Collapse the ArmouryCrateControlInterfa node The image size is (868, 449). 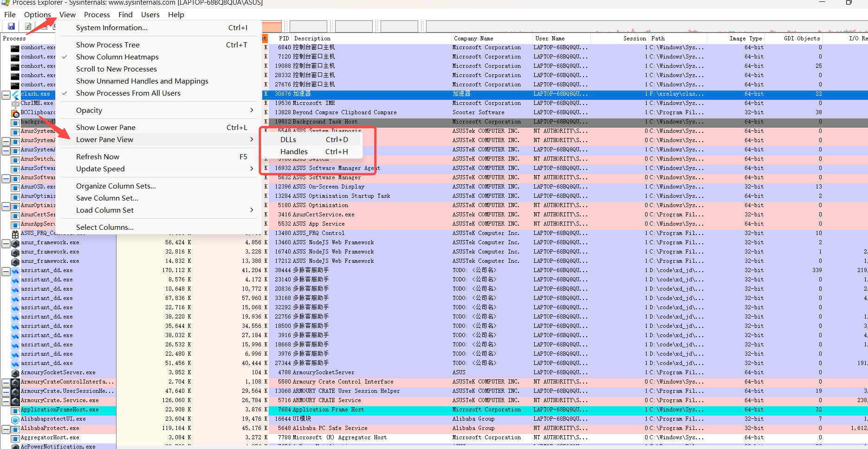click(6, 383)
